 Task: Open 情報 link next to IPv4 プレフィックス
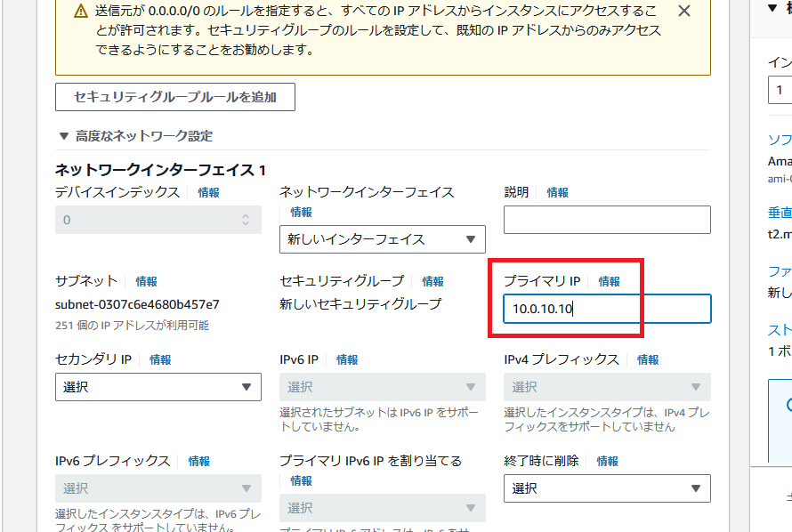[648, 359]
